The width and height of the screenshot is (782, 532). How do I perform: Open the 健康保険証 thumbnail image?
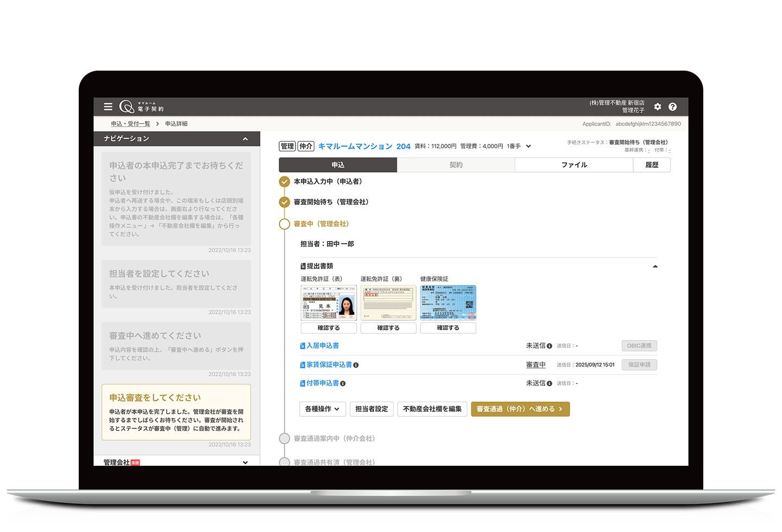tap(448, 303)
